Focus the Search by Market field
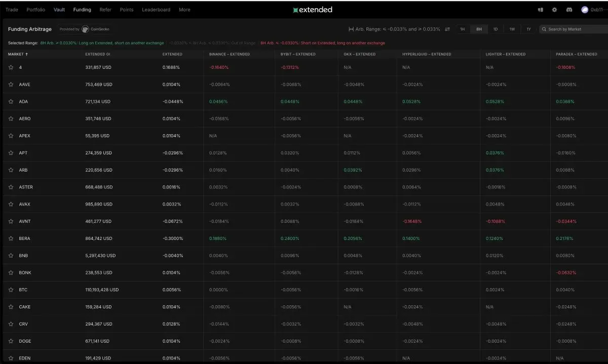 click(574, 29)
